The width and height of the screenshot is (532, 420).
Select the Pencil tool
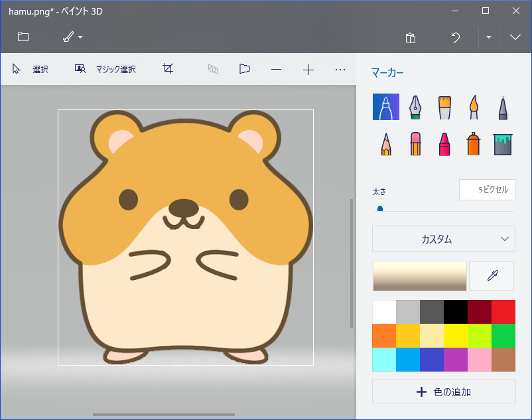point(386,144)
